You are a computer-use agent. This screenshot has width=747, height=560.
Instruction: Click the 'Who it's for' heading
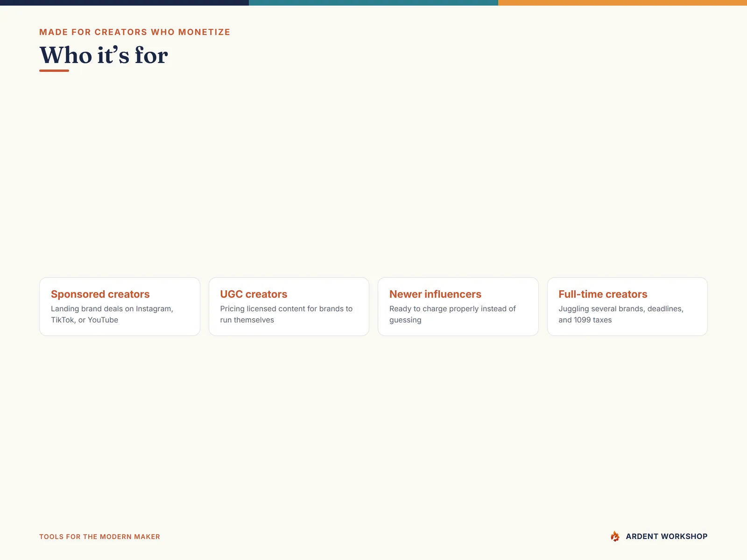tap(104, 55)
